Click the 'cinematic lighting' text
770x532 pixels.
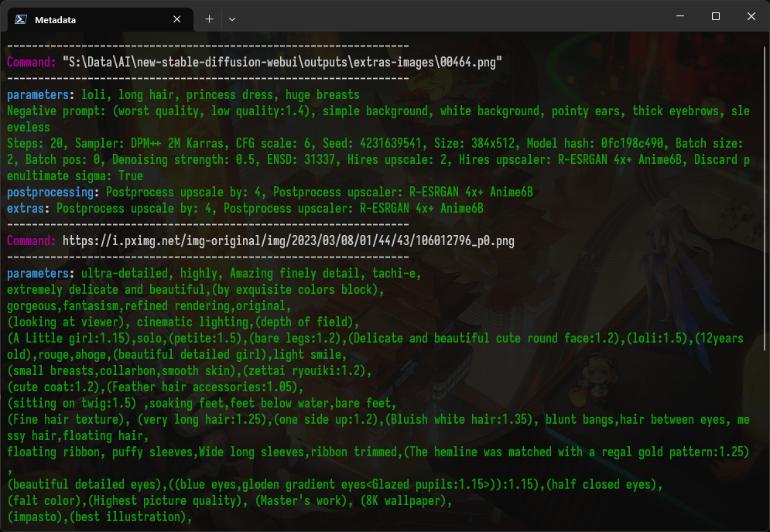(193, 322)
